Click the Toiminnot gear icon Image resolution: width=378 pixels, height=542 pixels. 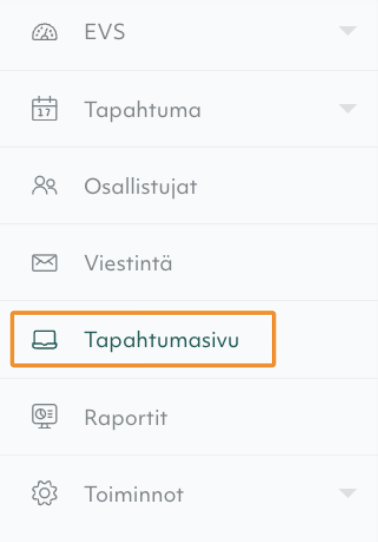point(45,493)
